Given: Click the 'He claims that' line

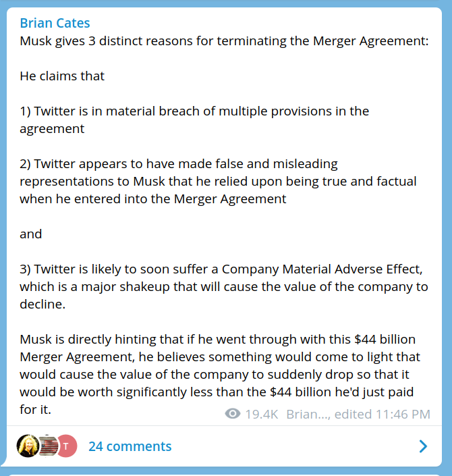Looking at the screenshot, I should point(62,76).
